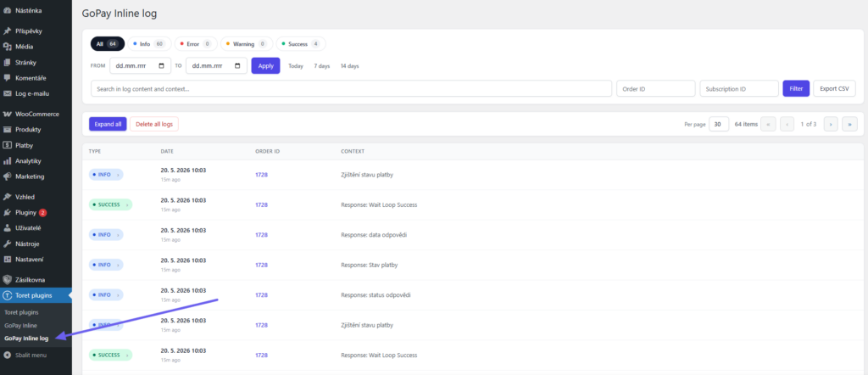Image resolution: width=868 pixels, height=375 pixels.
Task: Click the Toret plugins T icon
Action: pos(7,295)
